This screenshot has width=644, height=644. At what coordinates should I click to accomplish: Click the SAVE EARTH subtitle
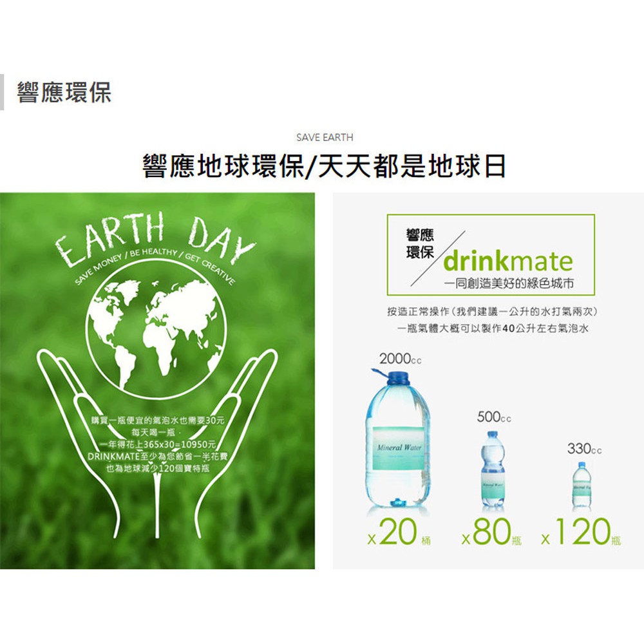pyautogui.click(x=325, y=138)
